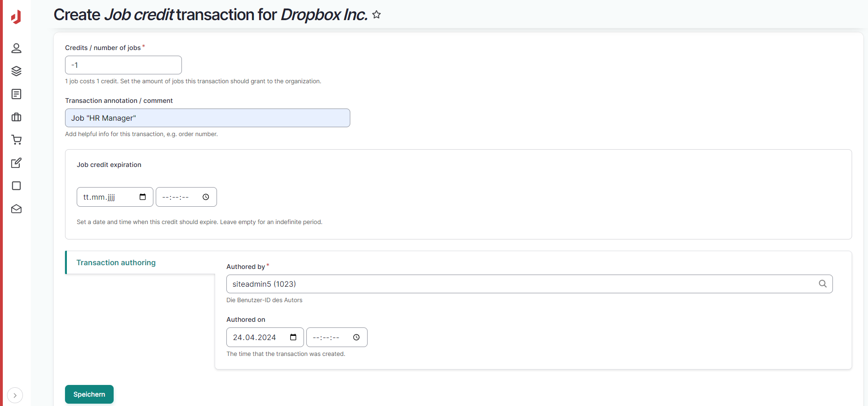
Task: Select the Transaction authoring tab
Action: point(140,262)
